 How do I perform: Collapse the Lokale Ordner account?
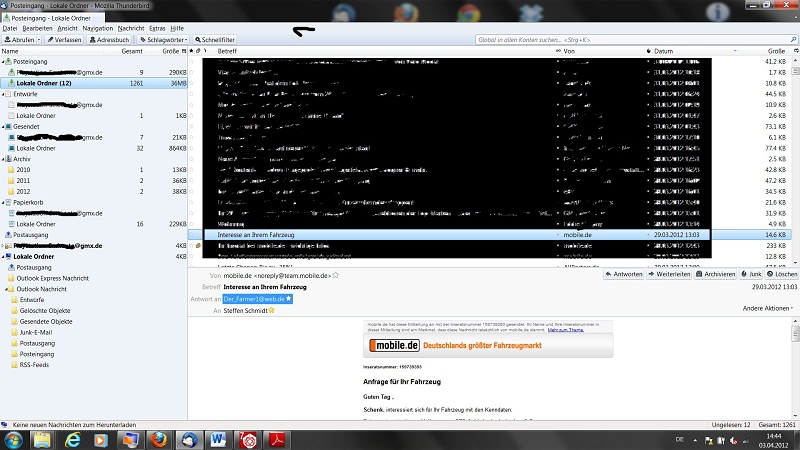tap(3, 257)
